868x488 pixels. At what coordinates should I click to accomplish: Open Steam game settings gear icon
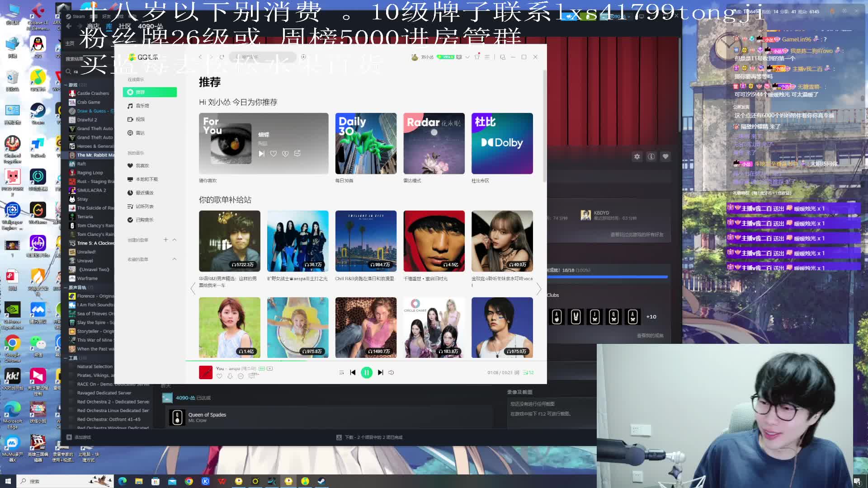point(637,157)
